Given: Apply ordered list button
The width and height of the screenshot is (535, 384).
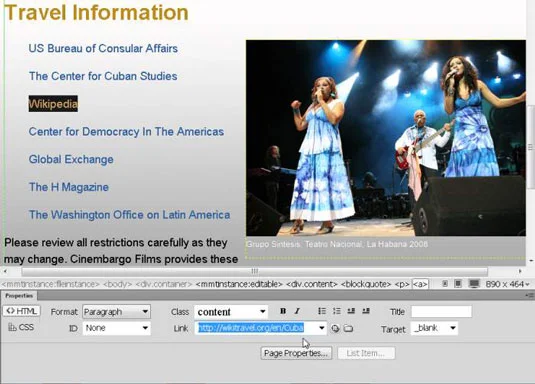Looking at the screenshot, I should click(x=337, y=311).
